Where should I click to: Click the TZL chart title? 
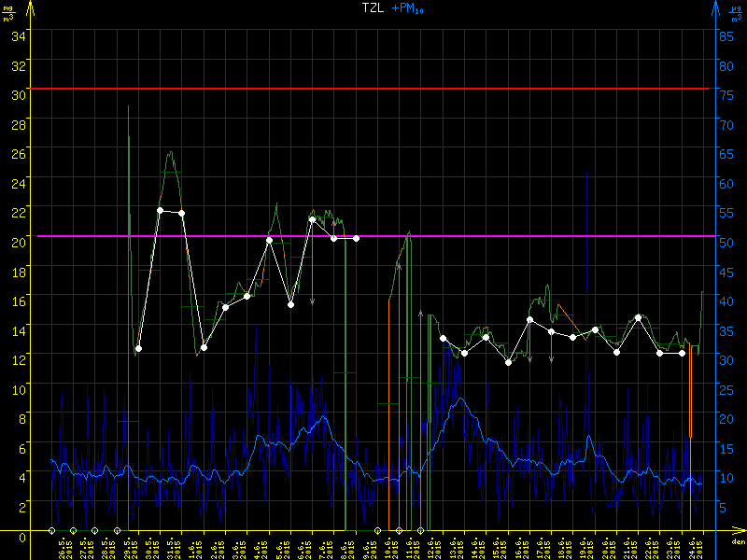coord(373,8)
